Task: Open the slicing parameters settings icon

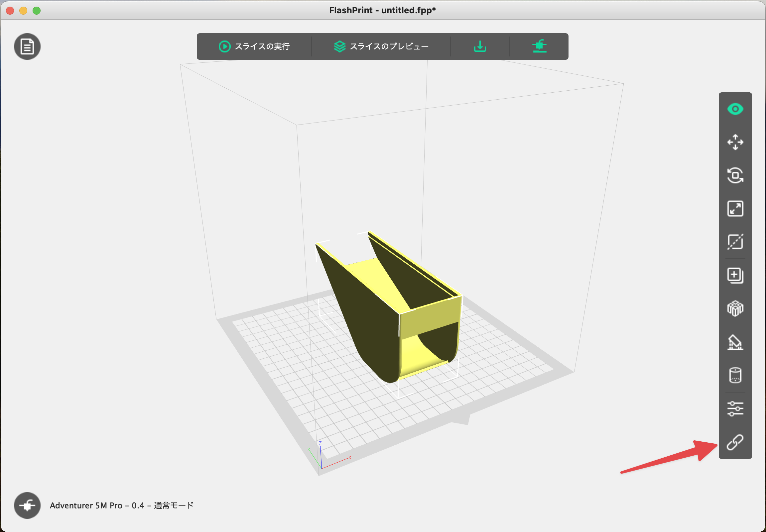Action: pos(735,409)
